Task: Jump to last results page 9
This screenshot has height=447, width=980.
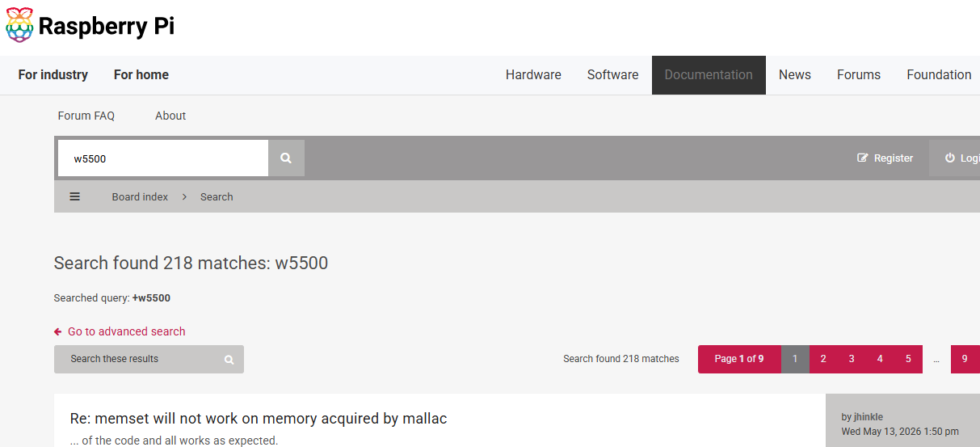Action: [x=965, y=359]
